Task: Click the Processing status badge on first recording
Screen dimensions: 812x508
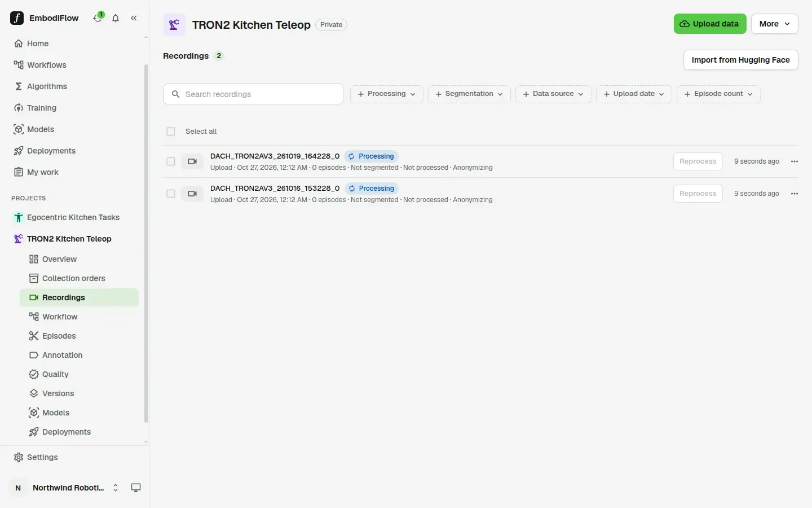Action: (372, 156)
